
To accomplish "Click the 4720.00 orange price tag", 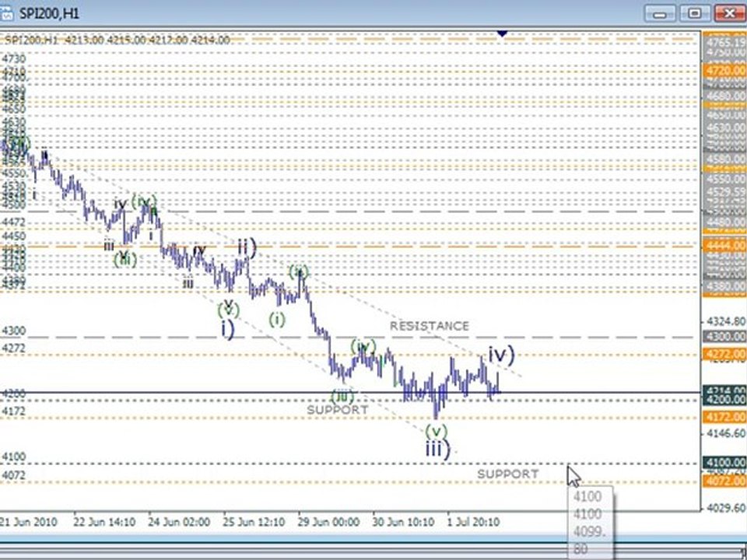I will click(x=724, y=71).
